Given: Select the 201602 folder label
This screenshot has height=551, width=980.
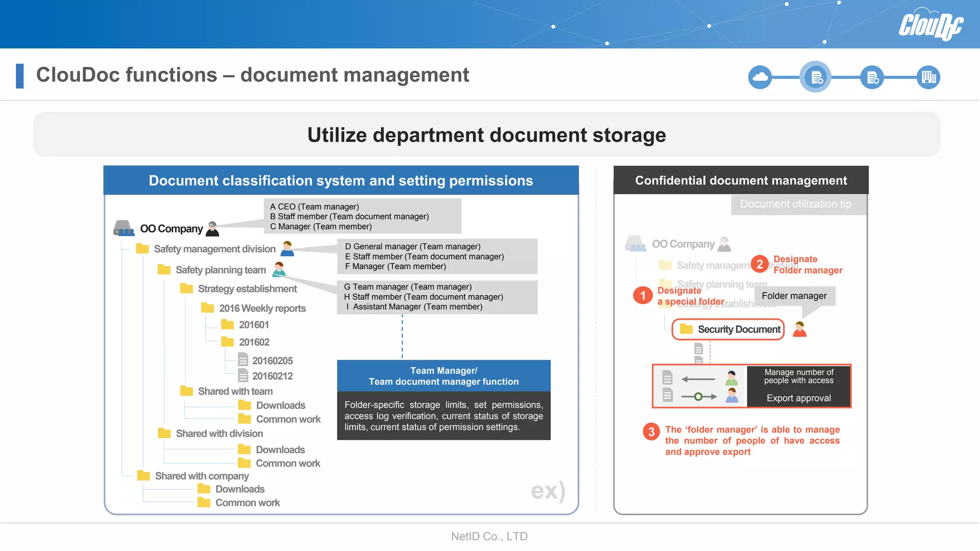Looking at the screenshot, I should [254, 342].
